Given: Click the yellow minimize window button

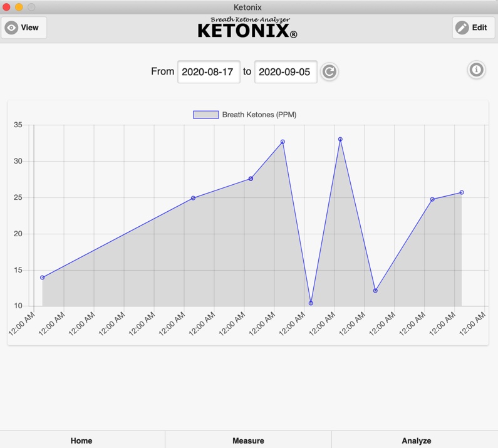Looking at the screenshot, I should 19,7.
